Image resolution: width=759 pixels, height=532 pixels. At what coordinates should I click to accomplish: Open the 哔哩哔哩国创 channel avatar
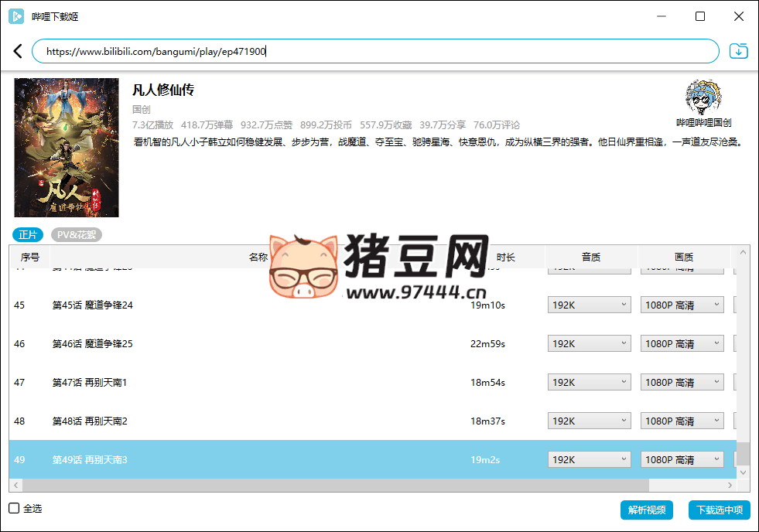point(703,98)
